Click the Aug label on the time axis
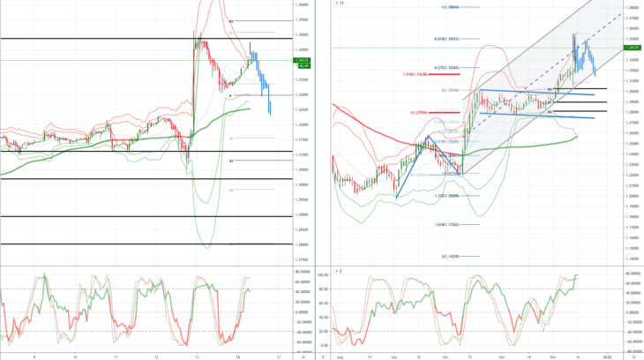 point(340,357)
